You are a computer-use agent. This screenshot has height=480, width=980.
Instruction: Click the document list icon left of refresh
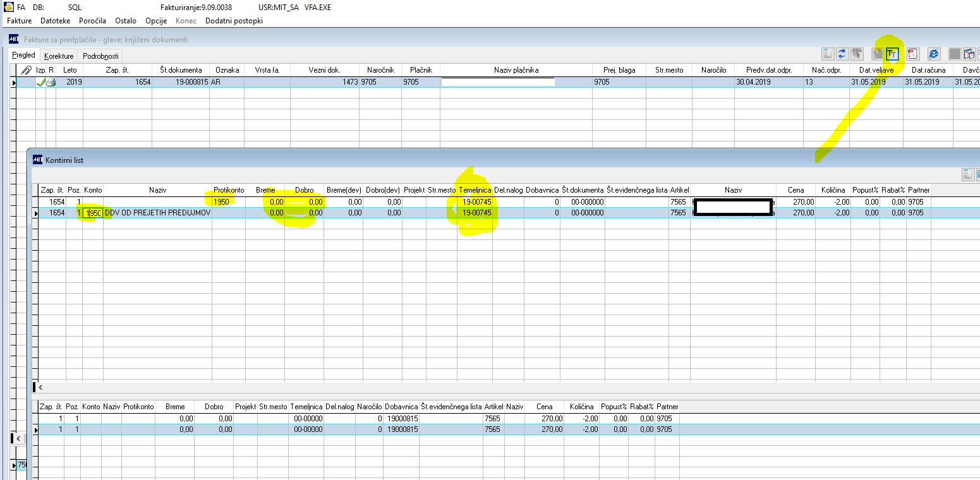point(828,54)
